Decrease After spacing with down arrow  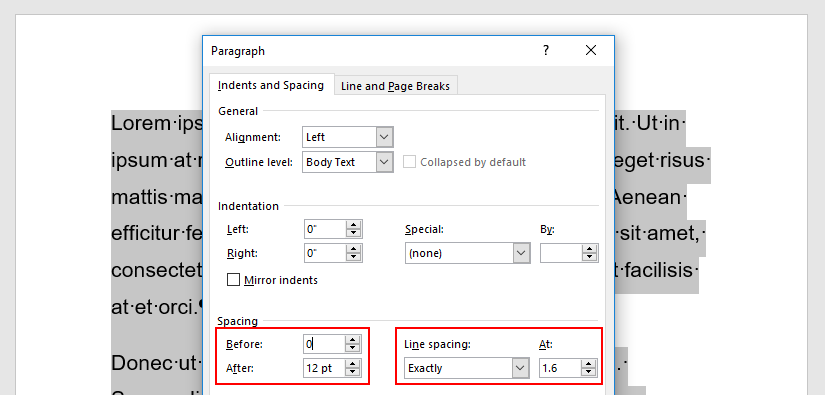click(x=353, y=372)
